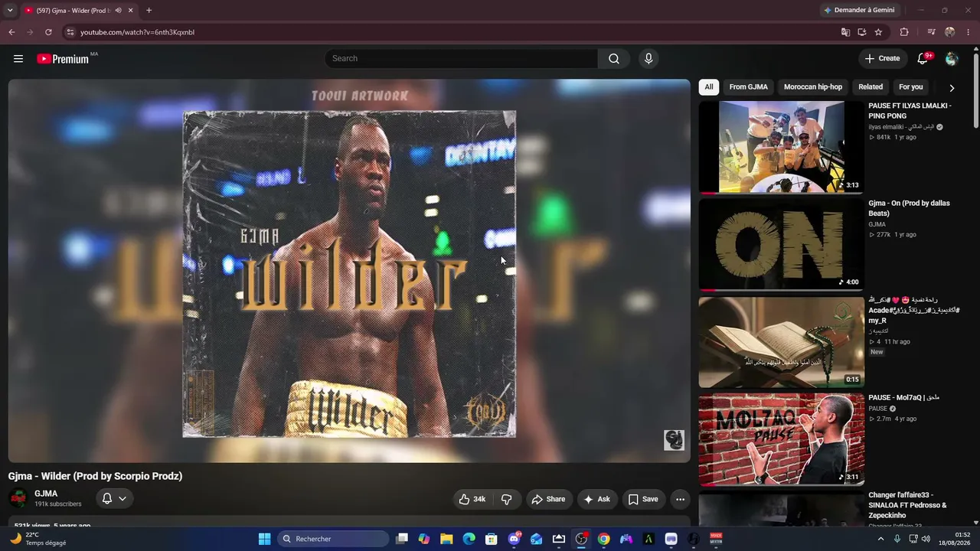Go to the YouTube Premium home logo
The image size is (980, 551).
tap(63, 59)
